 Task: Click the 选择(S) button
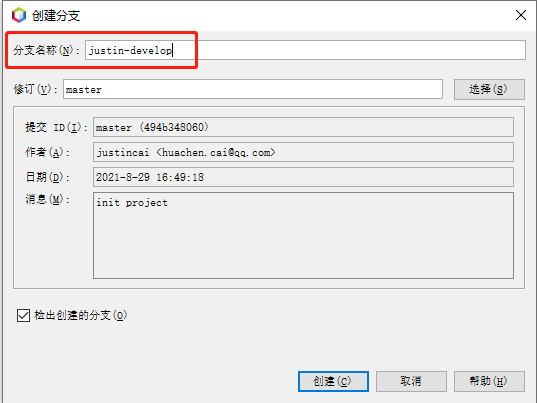click(489, 89)
